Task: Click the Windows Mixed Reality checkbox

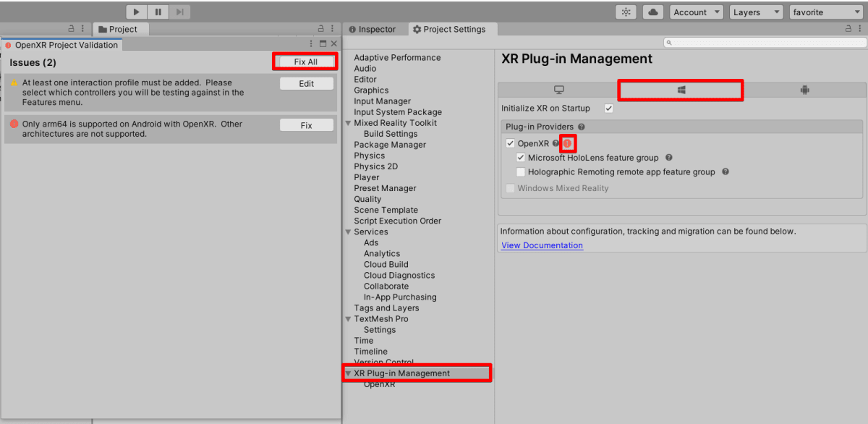Action: 510,188
